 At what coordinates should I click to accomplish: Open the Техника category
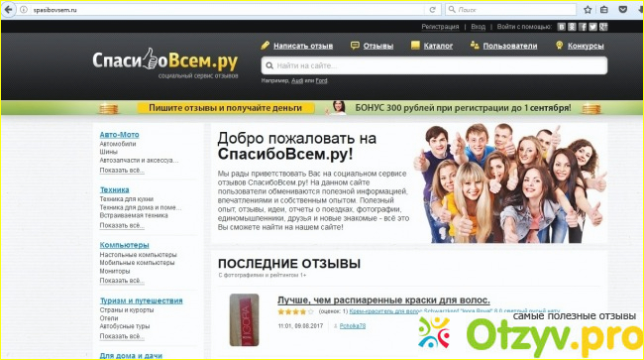tap(114, 189)
